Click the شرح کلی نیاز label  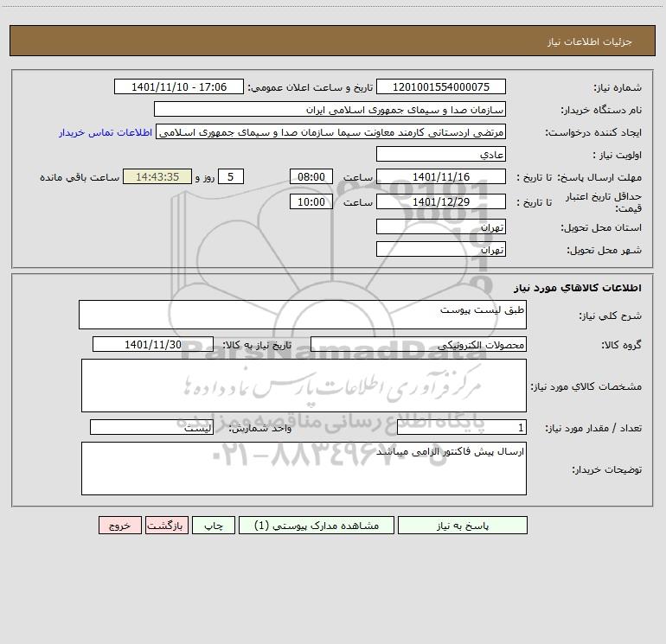[611, 316]
